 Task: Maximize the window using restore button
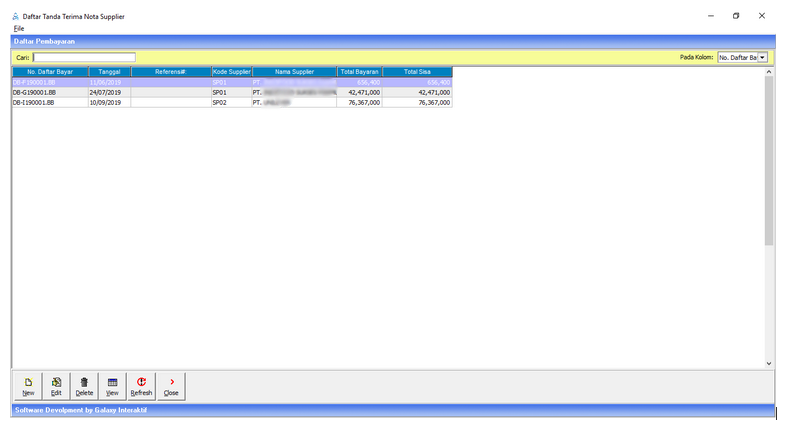736,16
